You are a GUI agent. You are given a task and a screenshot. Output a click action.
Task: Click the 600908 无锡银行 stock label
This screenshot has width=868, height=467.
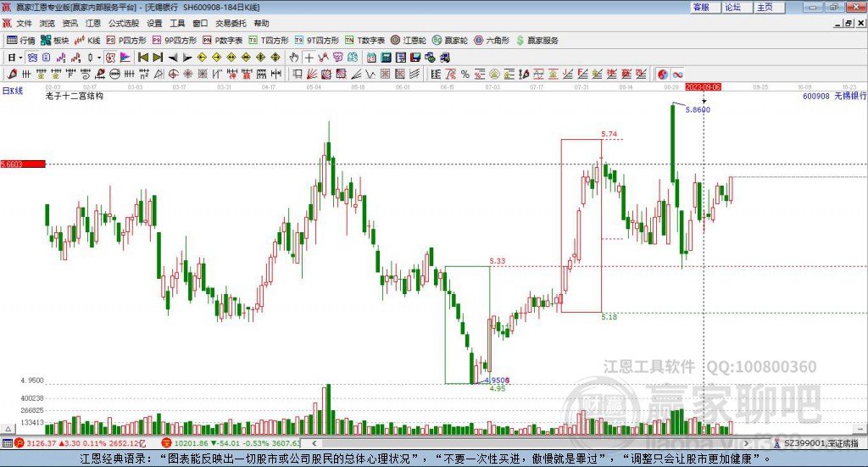coord(834,97)
